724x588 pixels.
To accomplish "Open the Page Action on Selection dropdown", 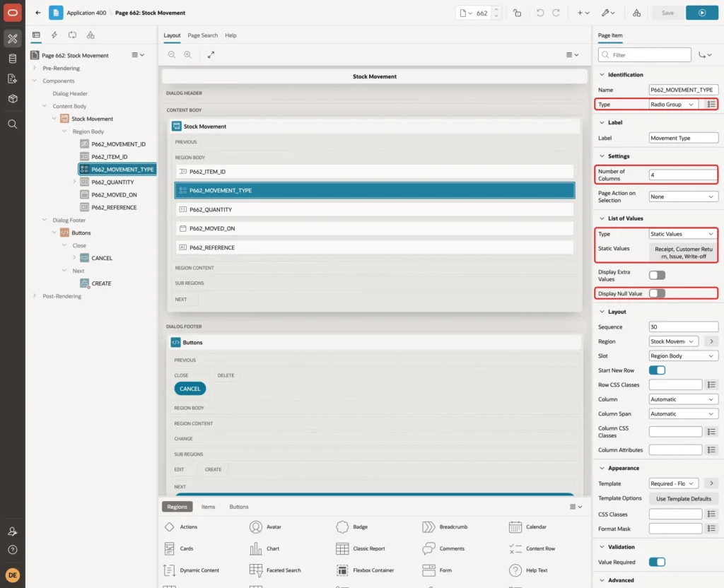I will pyautogui.click(x=684, y=196).
